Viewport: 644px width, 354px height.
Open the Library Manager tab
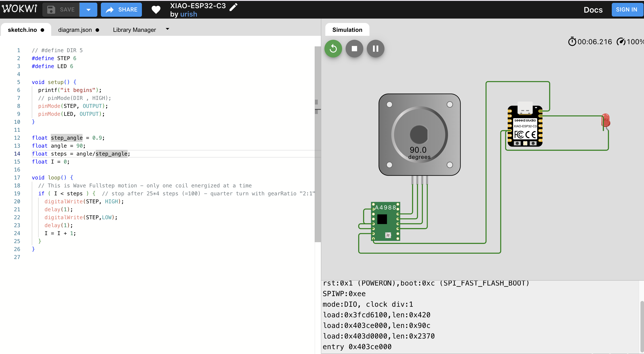(134, 30)
